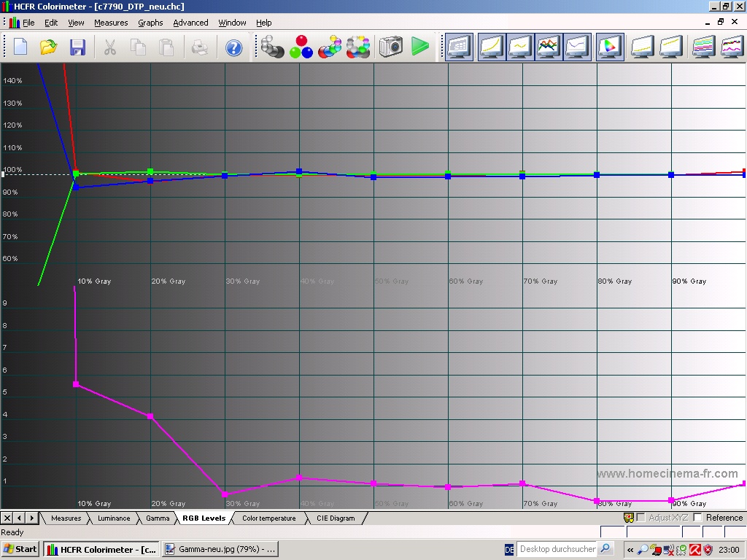Image resolution: width=747 pixels, height=560 pixels.
Task: Open the Advanced menu
Action: tap(190, 23)
